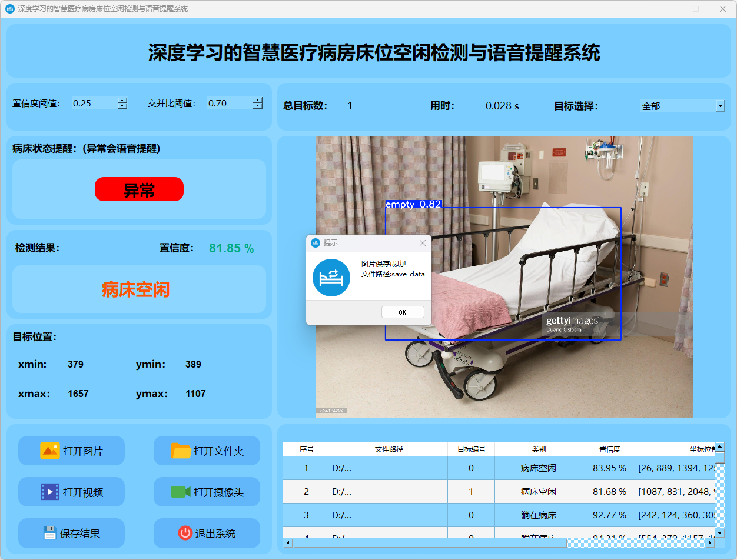The width and height of the screenshot is (737, 560).
Task: Click the floppy disk save icon
Action: (50, 533)
